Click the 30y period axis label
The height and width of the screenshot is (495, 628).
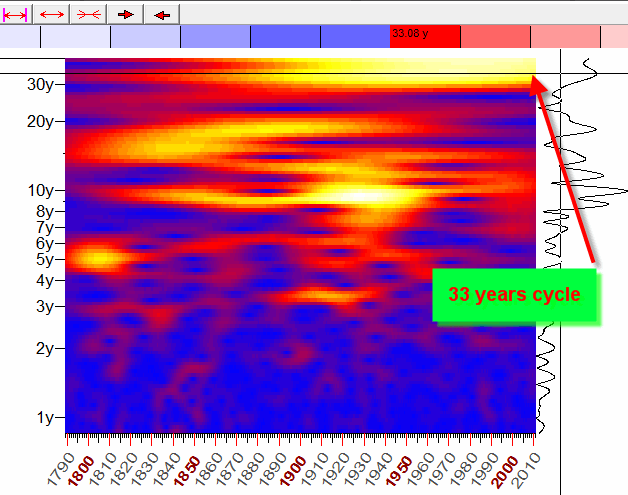click(40, 85)
